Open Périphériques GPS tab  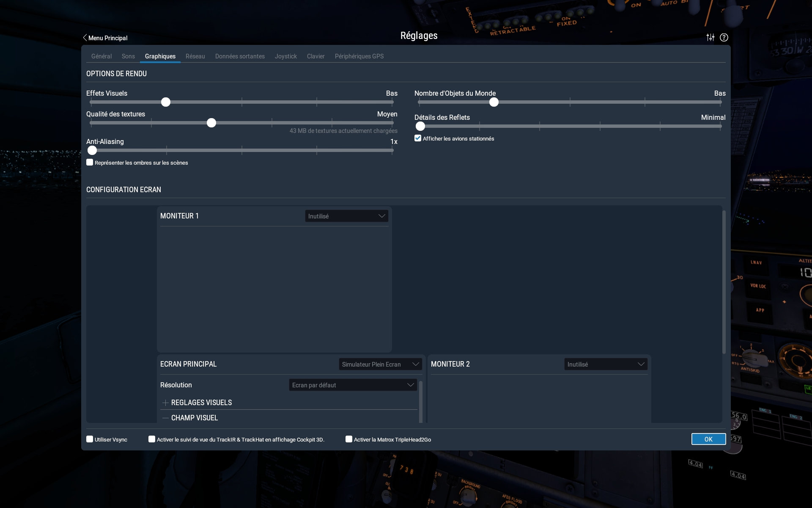(359, 56)
